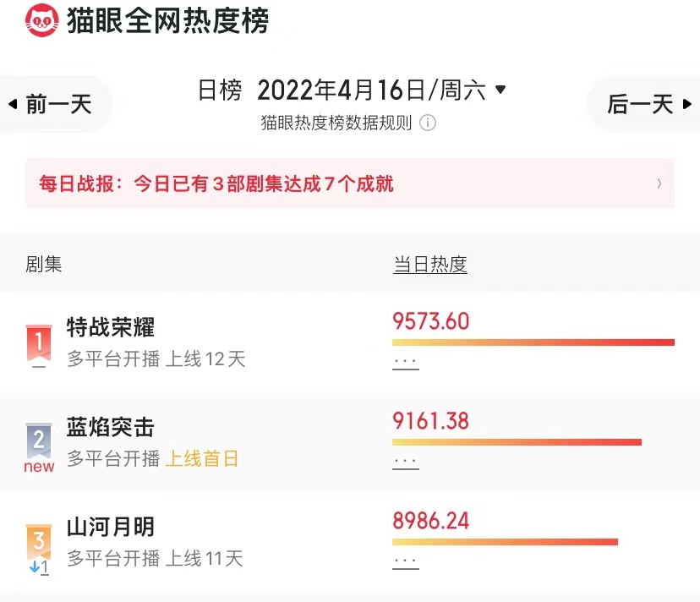
Task: Tap the red 'new' label under rank 2
Action: click(x=39, y=466)
